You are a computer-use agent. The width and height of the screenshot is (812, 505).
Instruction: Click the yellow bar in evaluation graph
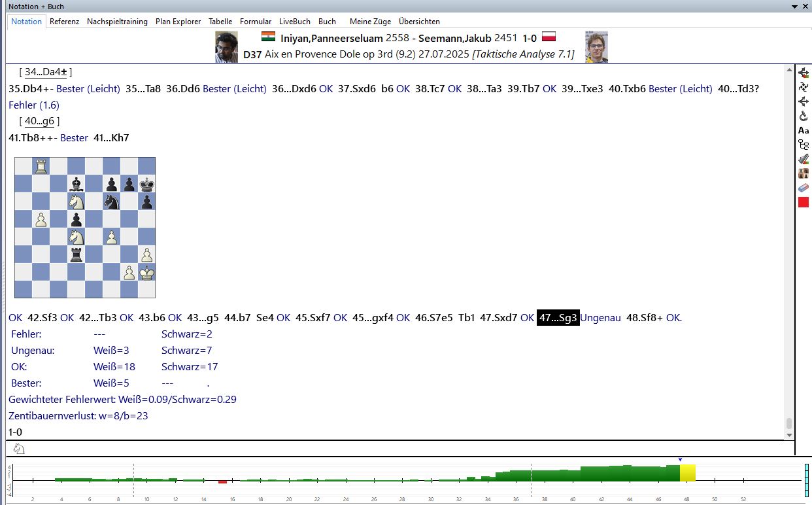click(x=687, y=473)
